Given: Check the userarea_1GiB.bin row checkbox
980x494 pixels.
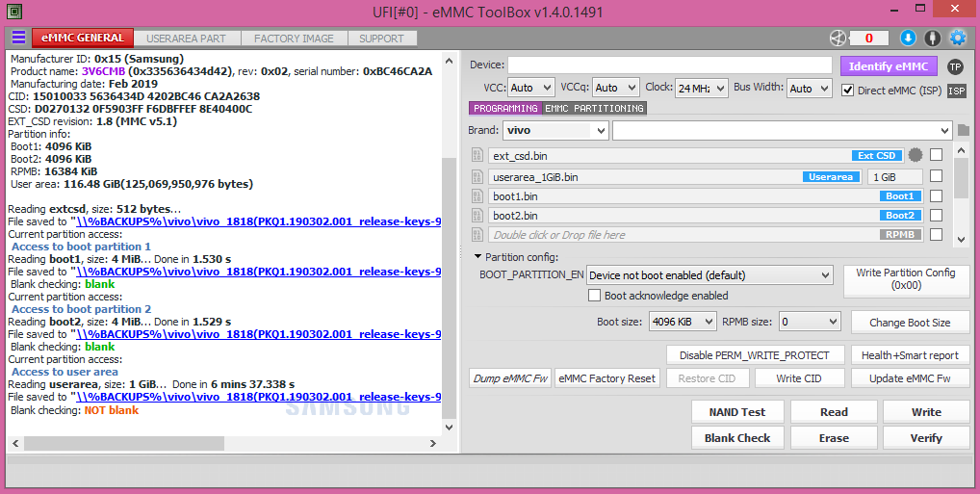Looking at the screenshot, I should pos(936,176).
